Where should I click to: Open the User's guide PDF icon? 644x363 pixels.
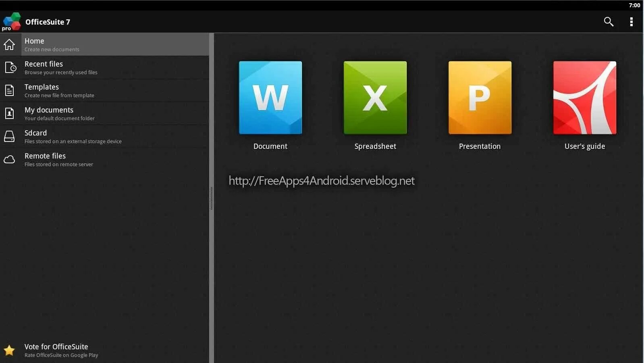tap(585, 98)
